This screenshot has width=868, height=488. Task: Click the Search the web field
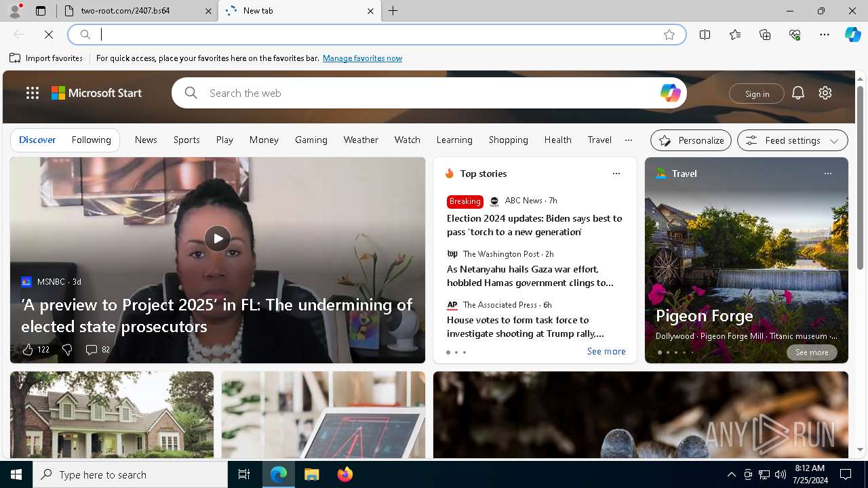point(431,93)
